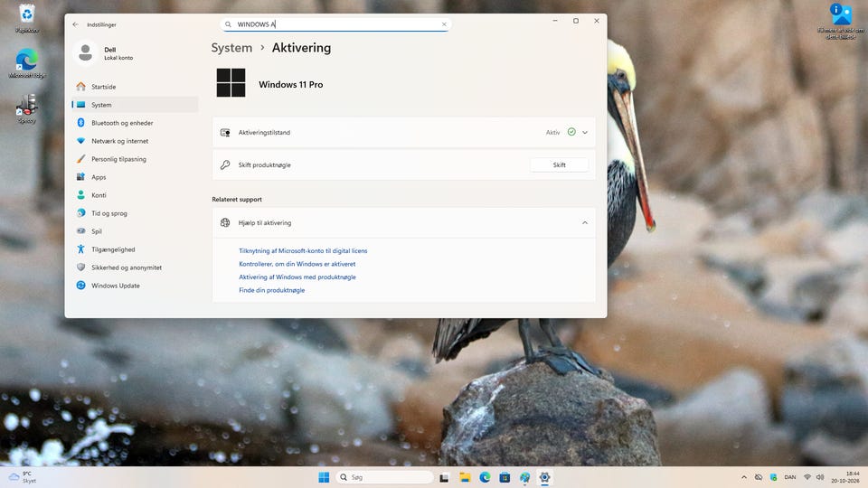868x488 pixels.
Task: Open the Finde din produktnøgle link
Action: [x=272, y=290]
